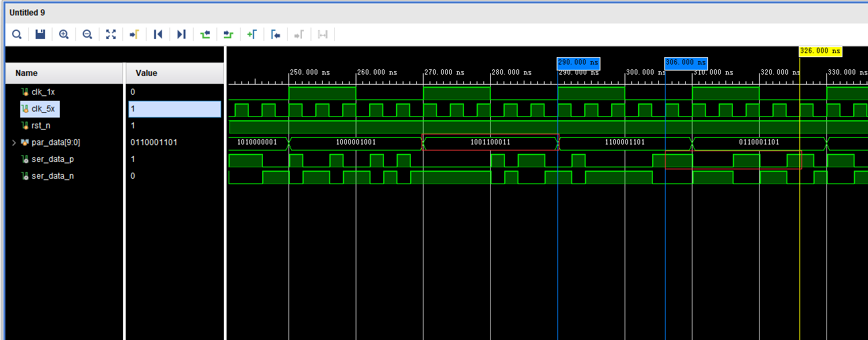
Task: Click the Value column header
Action: click(175, 73)
